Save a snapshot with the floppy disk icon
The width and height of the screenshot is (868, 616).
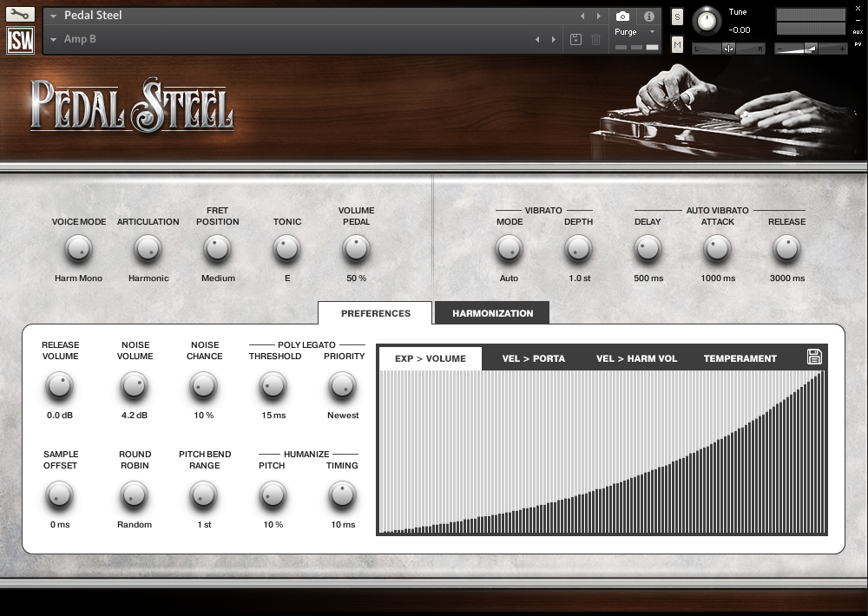point(575,39)
